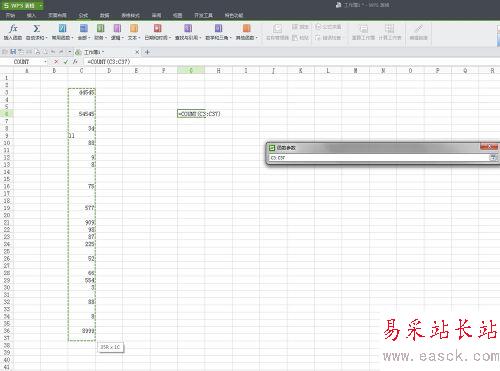Open the 常用函数 common functions icon
500x371 pixels.
point(62,28)
